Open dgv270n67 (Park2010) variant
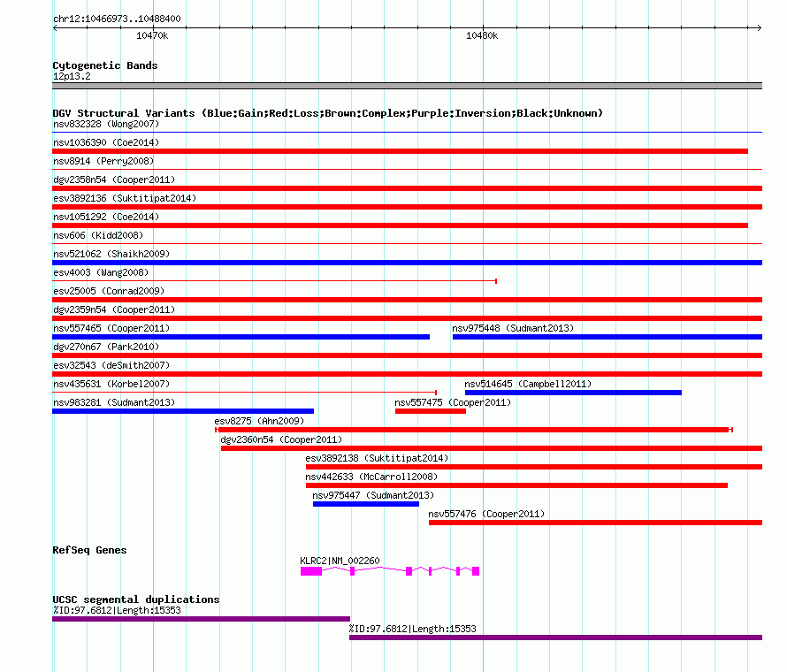787x672 pixels. pyautogui.click(x=407, y=355)
